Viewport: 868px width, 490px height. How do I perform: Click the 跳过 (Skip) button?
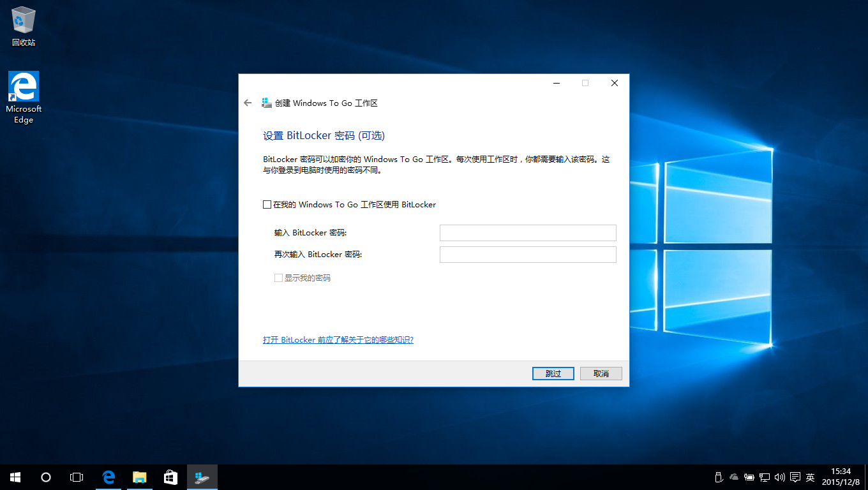[553, 374]
